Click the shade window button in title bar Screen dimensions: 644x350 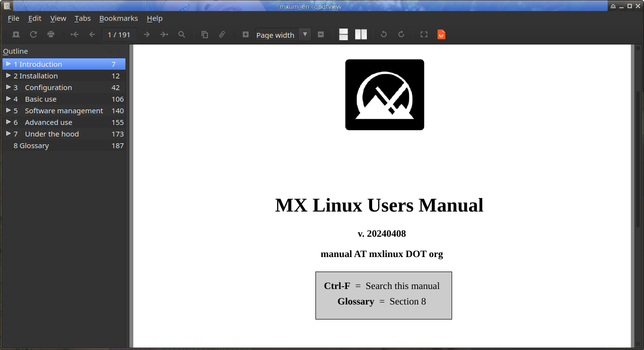point(613,6)
